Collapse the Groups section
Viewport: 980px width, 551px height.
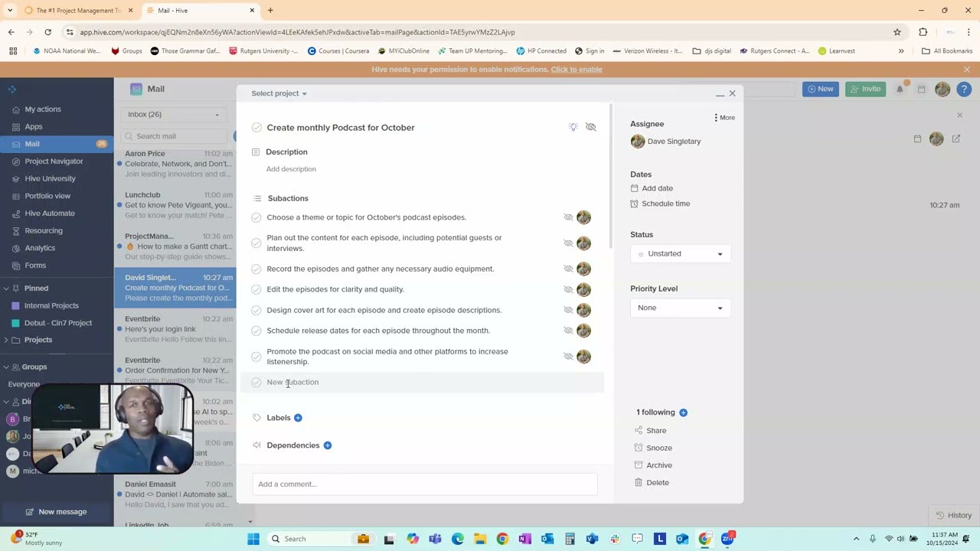click(x=6, y=367)
